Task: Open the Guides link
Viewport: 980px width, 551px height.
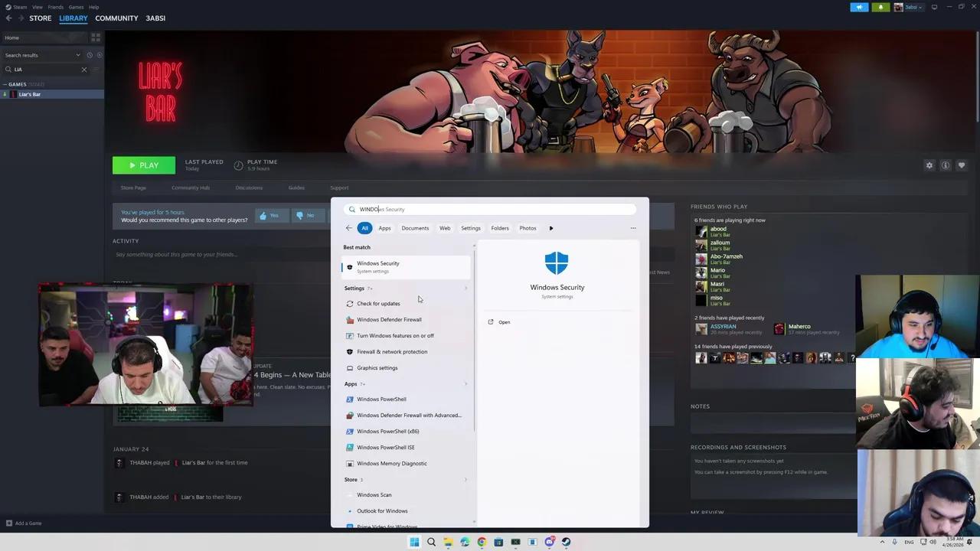Action: 296,187
